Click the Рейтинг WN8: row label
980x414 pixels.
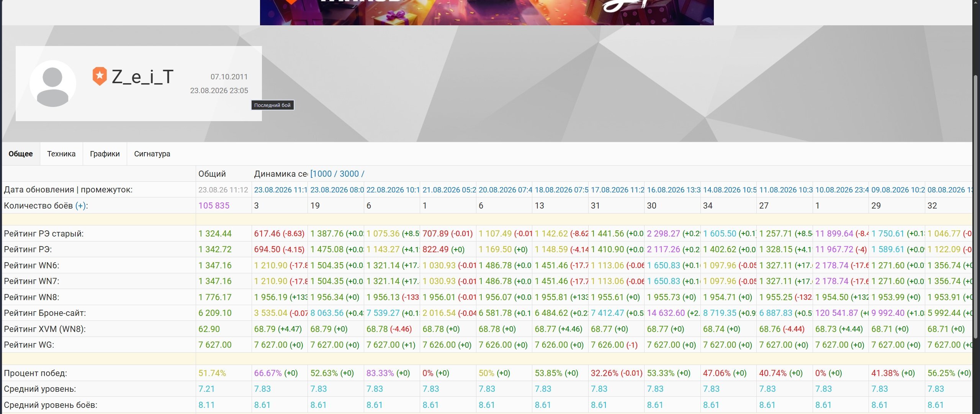tap(31, 297)
